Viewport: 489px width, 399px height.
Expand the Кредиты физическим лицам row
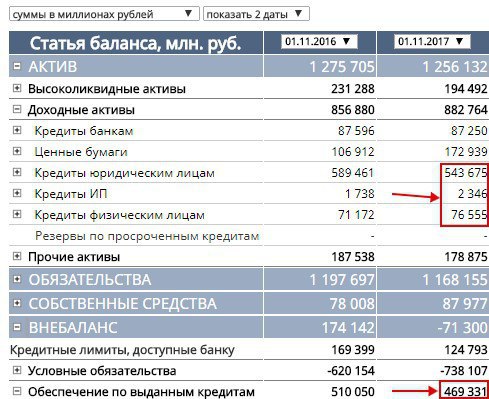tap(17, 214)
